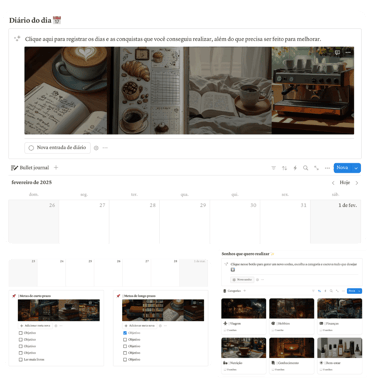Click calendar day cell 29 under qua.

coord(185,222)
